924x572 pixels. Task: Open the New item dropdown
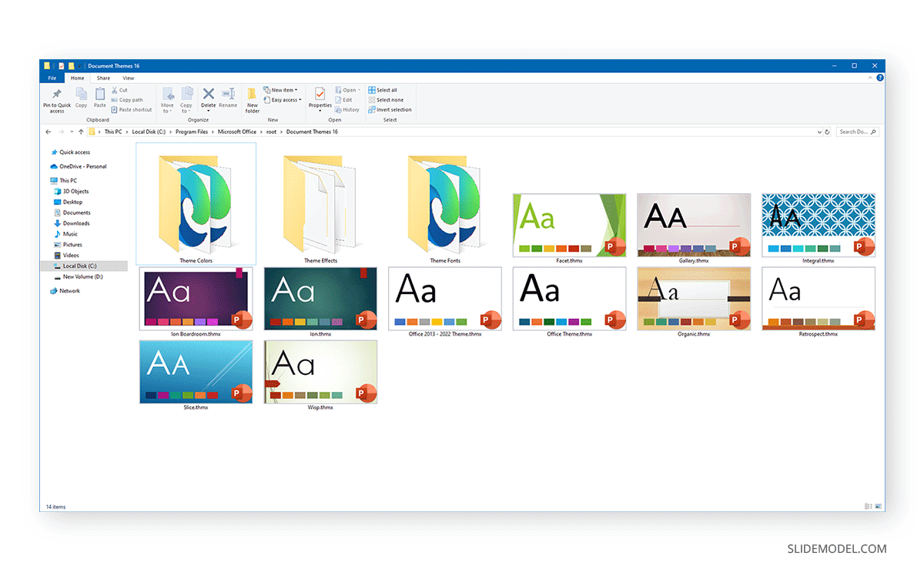(x=282, y=89)
